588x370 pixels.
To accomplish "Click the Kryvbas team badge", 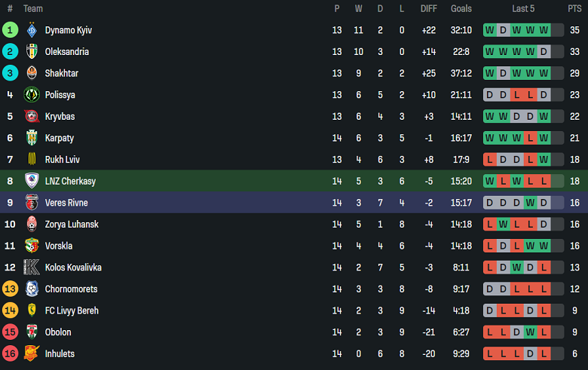I will pyautogui.click(x=32, y=117).
